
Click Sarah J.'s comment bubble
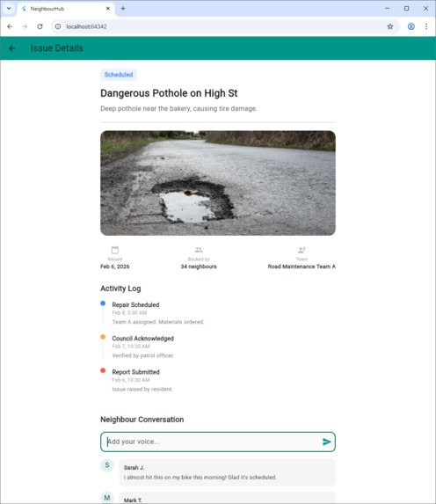tap(227, 472)
